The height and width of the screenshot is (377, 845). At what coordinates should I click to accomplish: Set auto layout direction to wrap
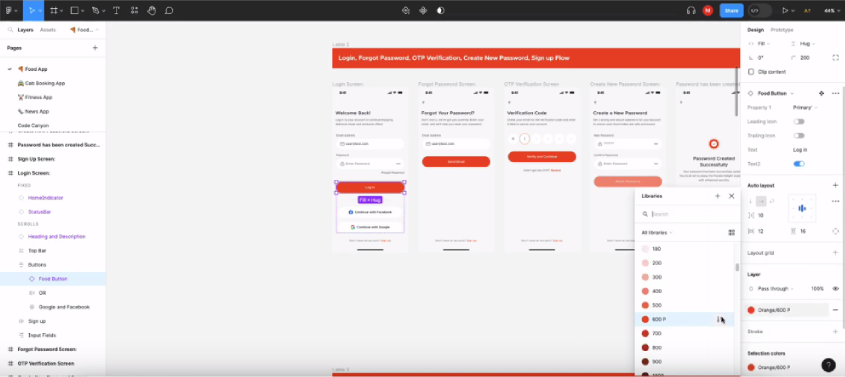(772, 201)
